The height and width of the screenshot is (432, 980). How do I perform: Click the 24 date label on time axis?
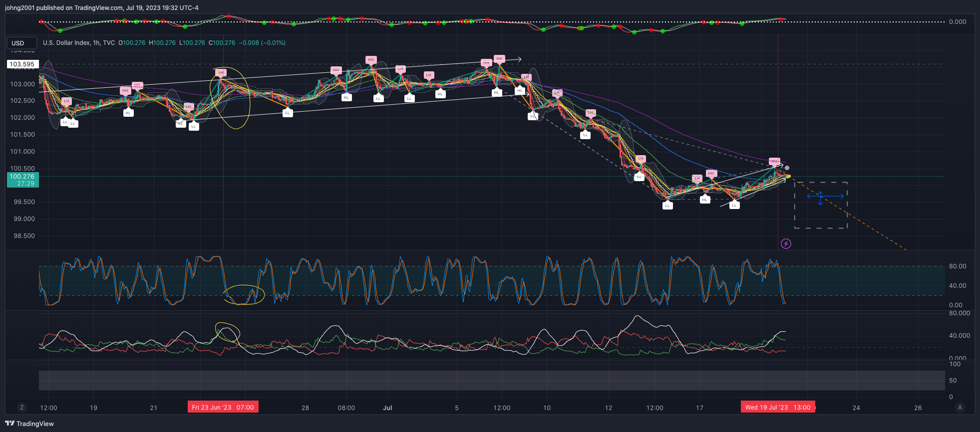[856, 408]
